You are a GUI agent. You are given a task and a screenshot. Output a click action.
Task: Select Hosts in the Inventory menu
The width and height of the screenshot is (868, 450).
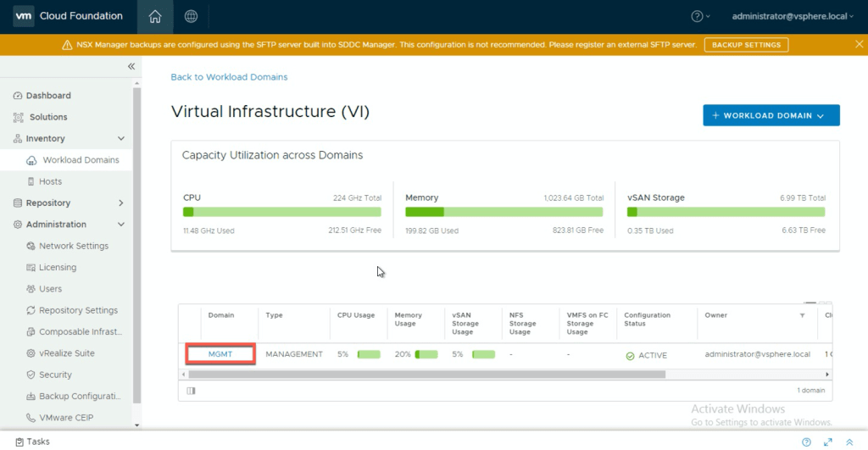point(50,181)
